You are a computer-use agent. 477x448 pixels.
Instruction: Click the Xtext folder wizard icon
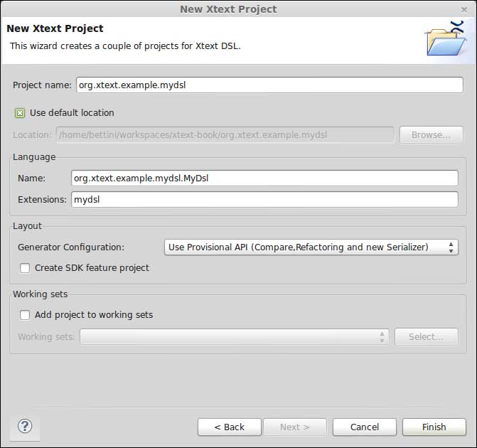445,38
